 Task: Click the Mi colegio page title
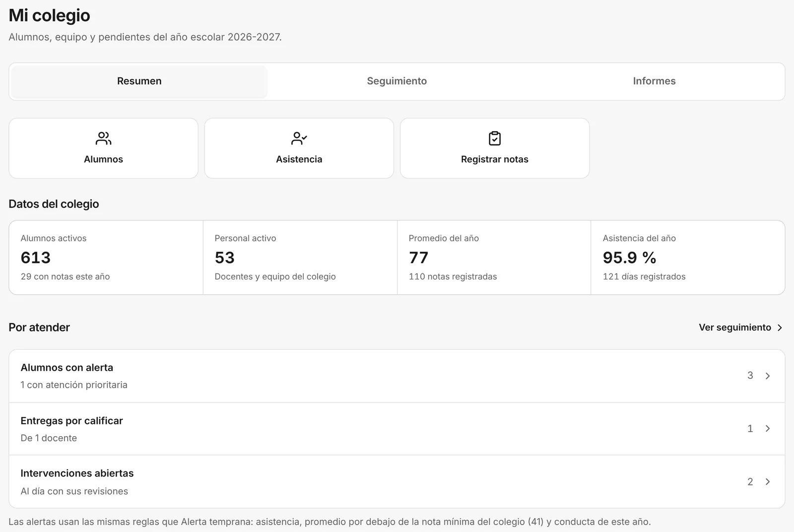[x=49, y=15]
